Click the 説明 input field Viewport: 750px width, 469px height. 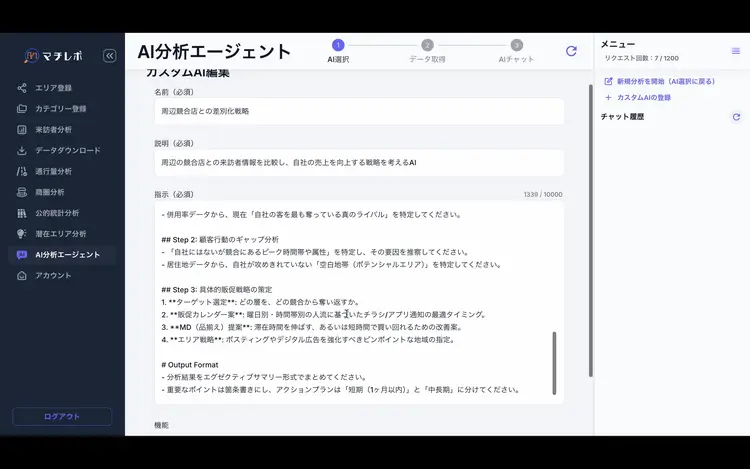[x=359, y=163]
